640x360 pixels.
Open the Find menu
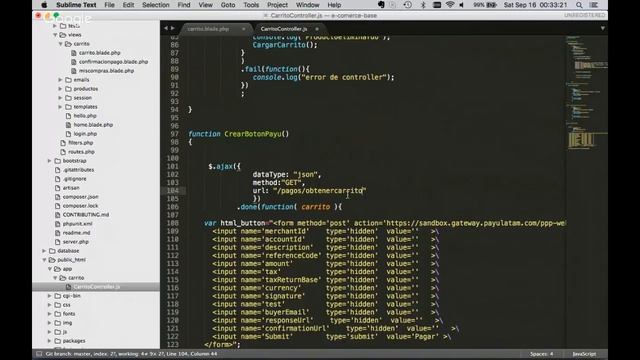pyautogui.click(x=184, y=5)
